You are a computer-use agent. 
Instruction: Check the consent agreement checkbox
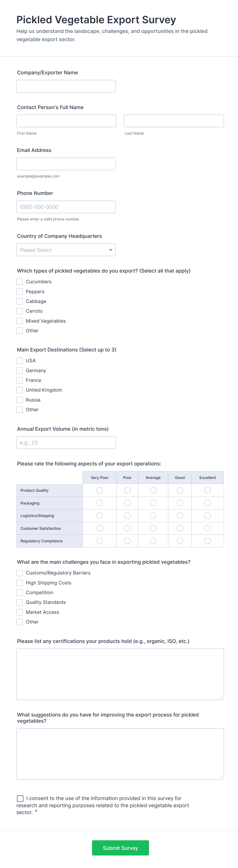[20, 798]
